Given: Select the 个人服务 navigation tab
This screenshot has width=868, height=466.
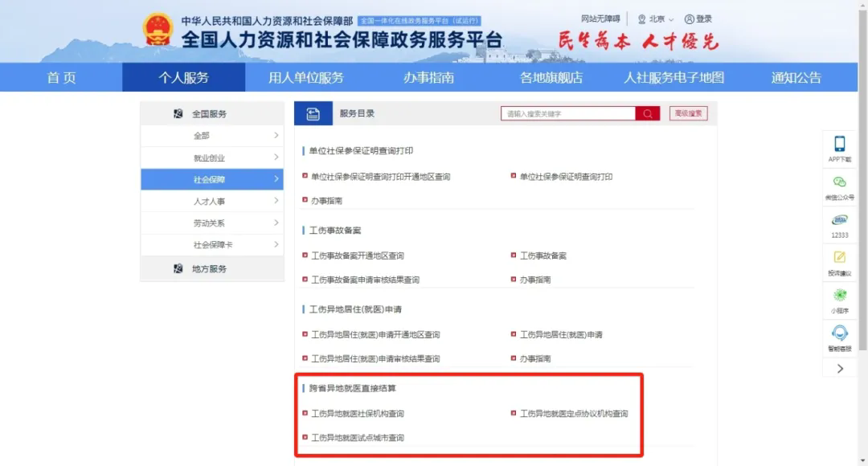Looking at the screenshot, I should (184, 77).
